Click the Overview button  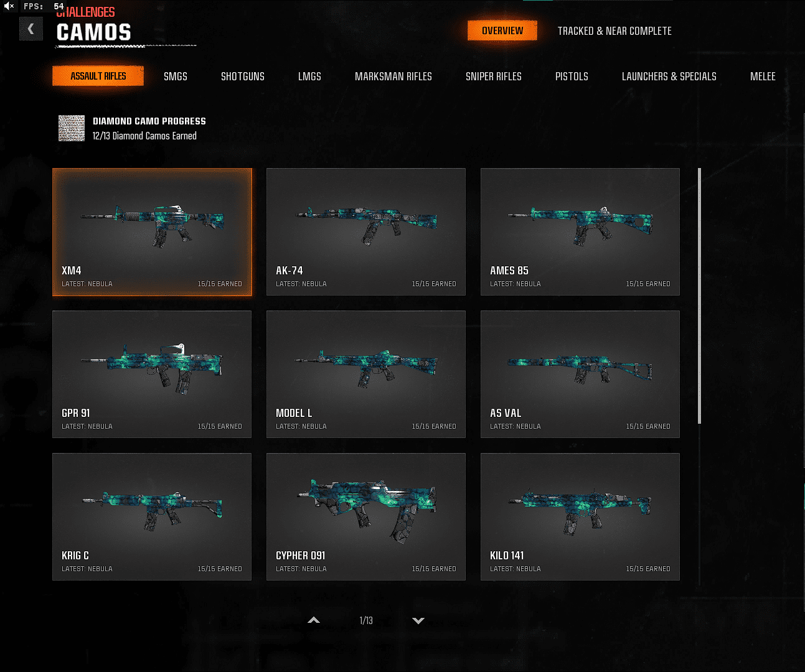[x=502, y=30]
